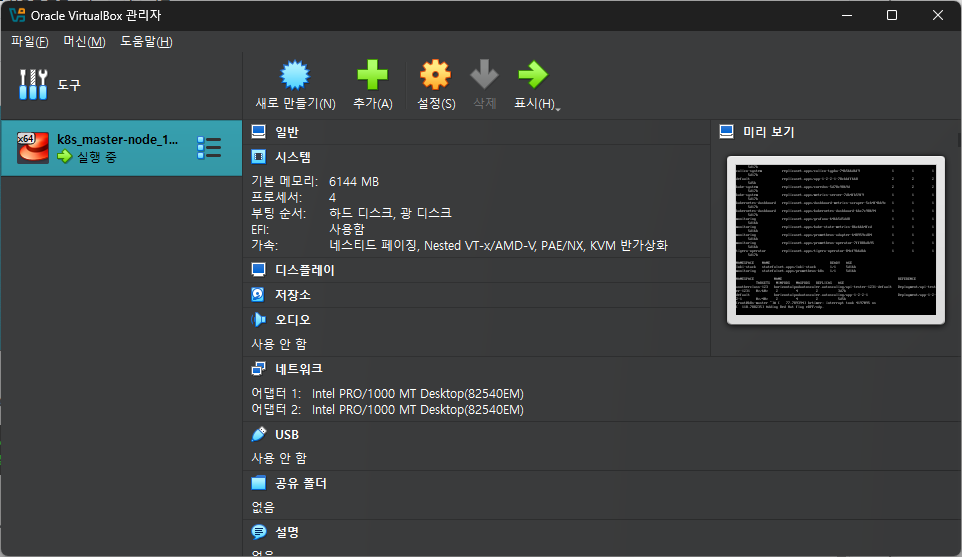Click the USB connector icon
The width and height of the screenshot is (962, 557).
259,434
